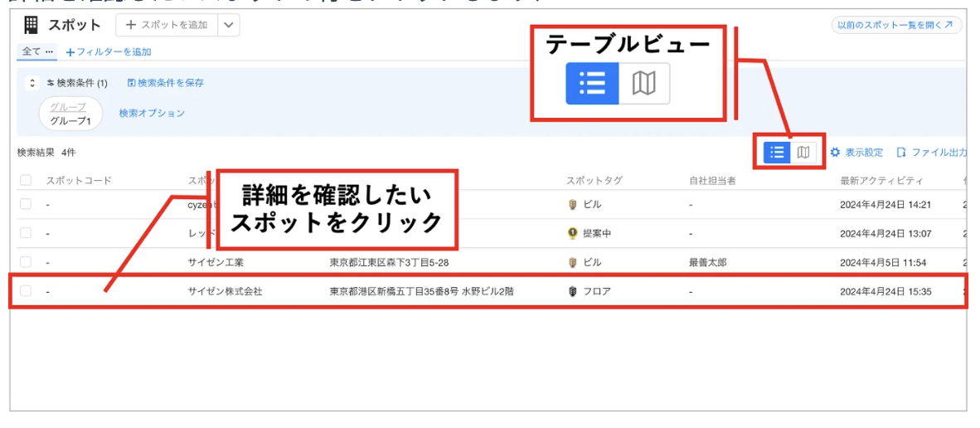The width and height of the screenshot is (980, 428).
Task: Open 表示設定 gear settings
Action: click(835, 153)
